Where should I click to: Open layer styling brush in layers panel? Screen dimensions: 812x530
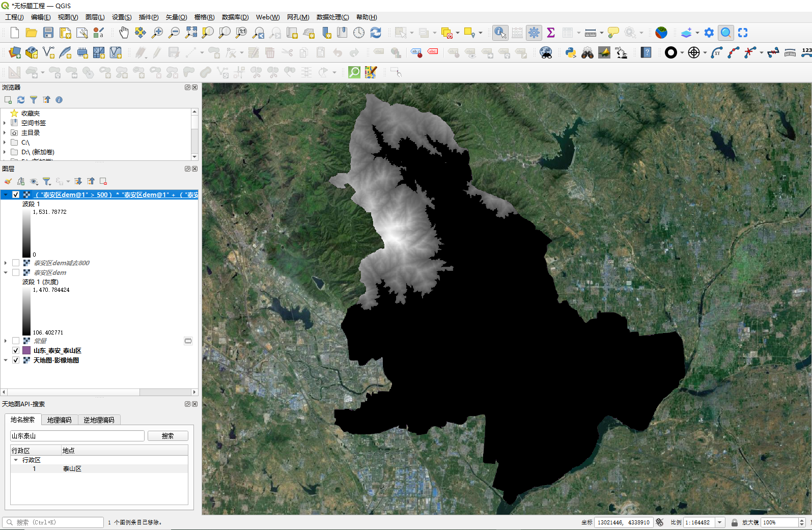click(8, 181)
